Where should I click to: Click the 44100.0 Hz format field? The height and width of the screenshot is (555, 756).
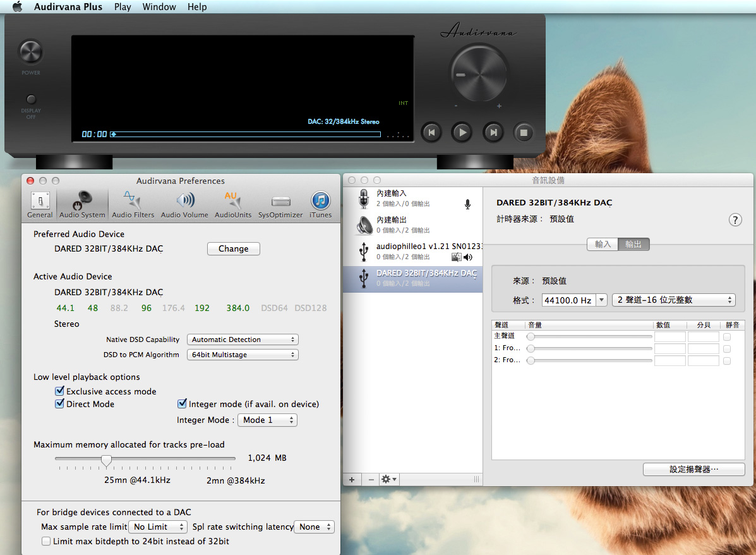tap(569, 300)
